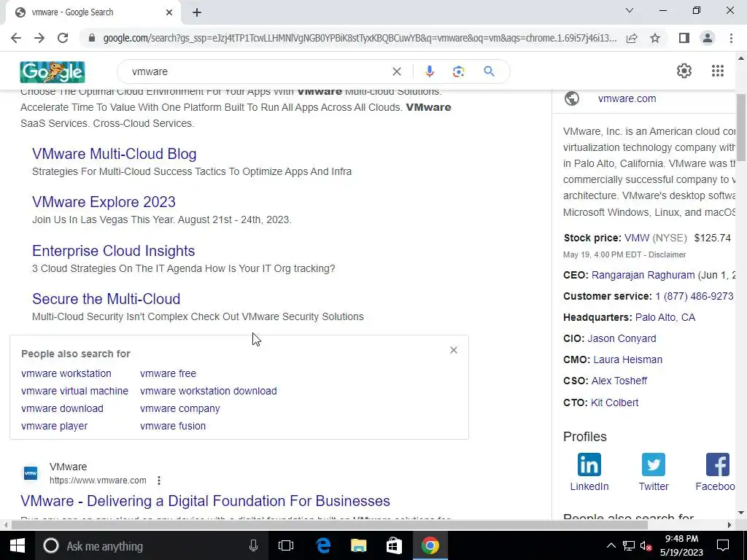Open CIO Jason Conyard link

(622, 338)
